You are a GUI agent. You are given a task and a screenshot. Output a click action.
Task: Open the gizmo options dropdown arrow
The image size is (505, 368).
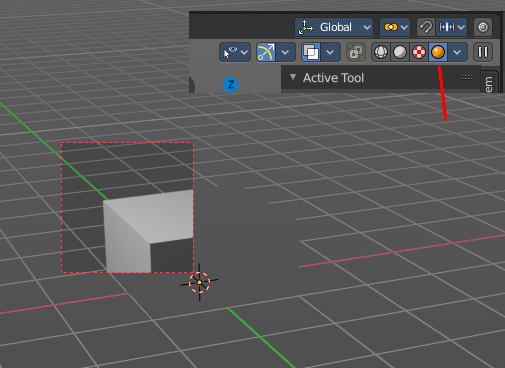coord(285,52)
